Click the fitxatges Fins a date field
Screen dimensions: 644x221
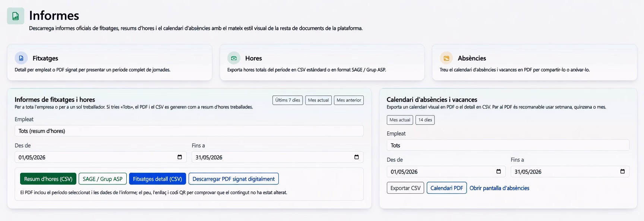click(278, 157)
